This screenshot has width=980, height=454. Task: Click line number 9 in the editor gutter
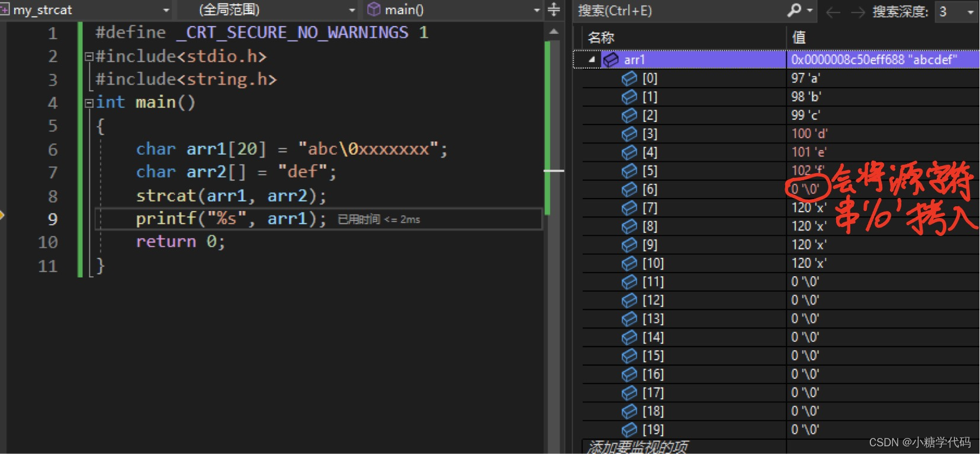point(53,219)
